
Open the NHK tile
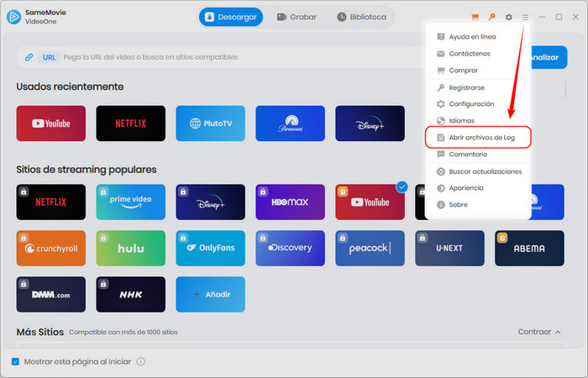click(x=130, y=294)
